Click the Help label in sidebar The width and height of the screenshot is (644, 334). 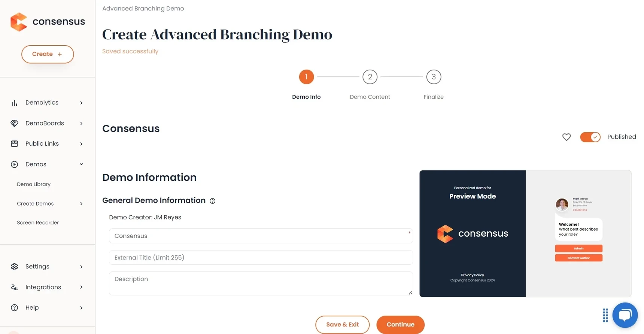pos(32,308)
